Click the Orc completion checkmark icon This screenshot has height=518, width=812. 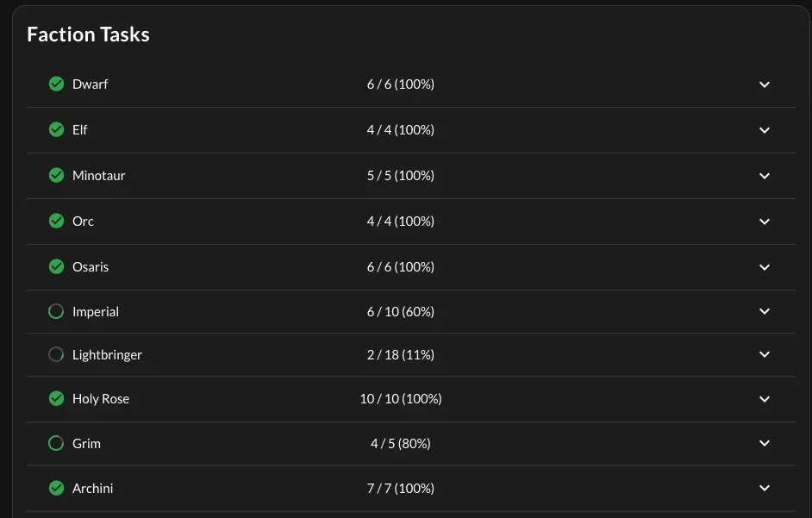pyautogui.click(x=56, y=221)
